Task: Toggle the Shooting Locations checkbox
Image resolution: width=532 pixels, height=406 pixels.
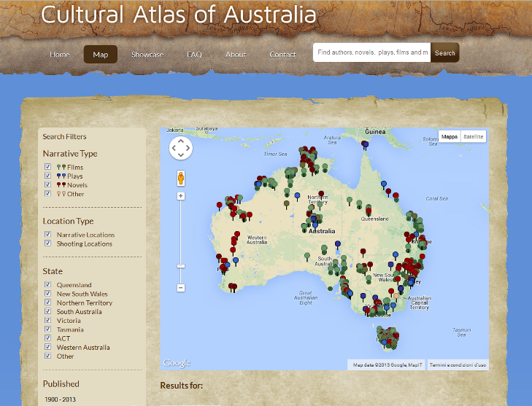Action: [x=48, y=244]
